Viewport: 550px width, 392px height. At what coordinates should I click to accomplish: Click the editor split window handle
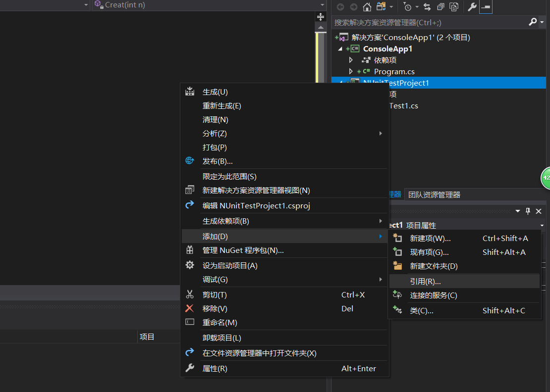tap(320, 16)
